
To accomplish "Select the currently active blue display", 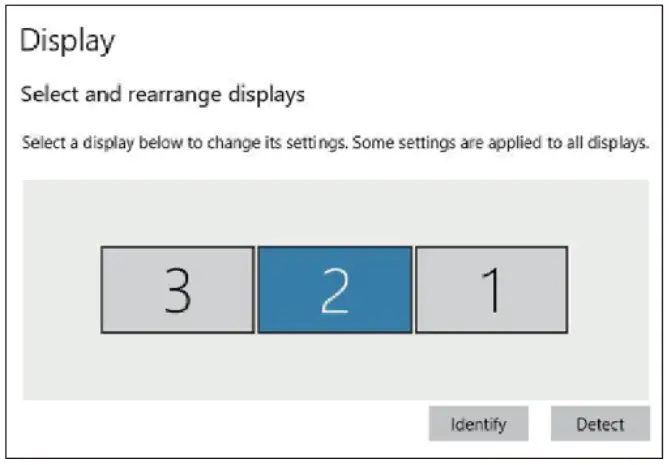I will pyautogui.click(x=334, y=290).
